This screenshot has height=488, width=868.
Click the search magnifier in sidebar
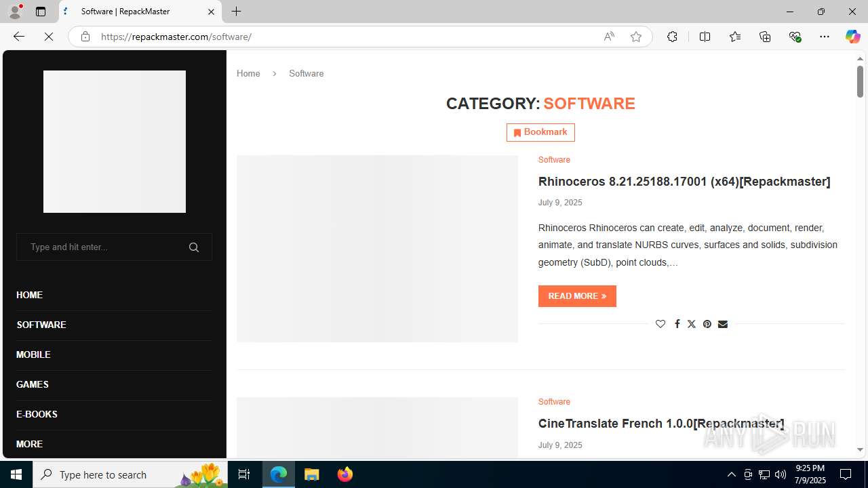tap(194, 247)
